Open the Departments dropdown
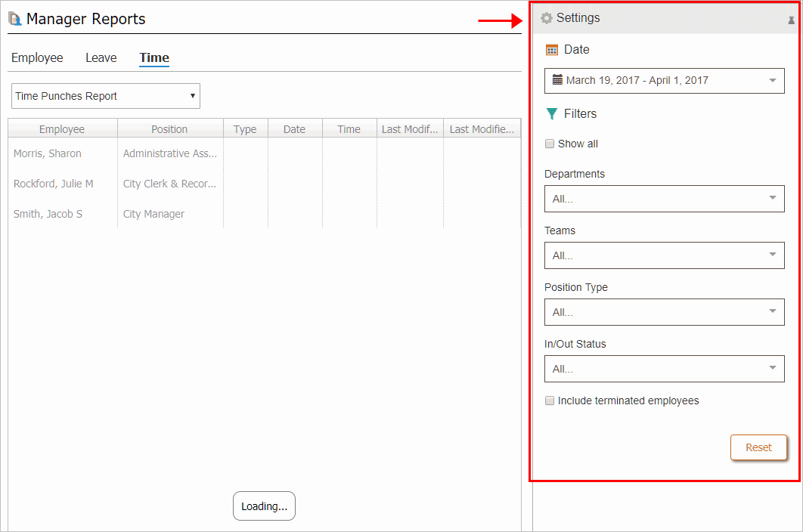803x532 pixels. point(664,199)
